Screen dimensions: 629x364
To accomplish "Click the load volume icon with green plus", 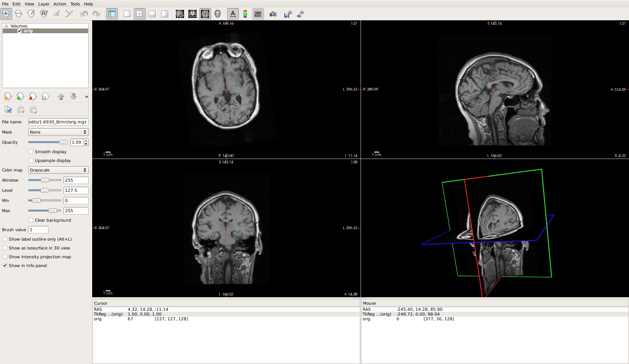I will point(20,97).
